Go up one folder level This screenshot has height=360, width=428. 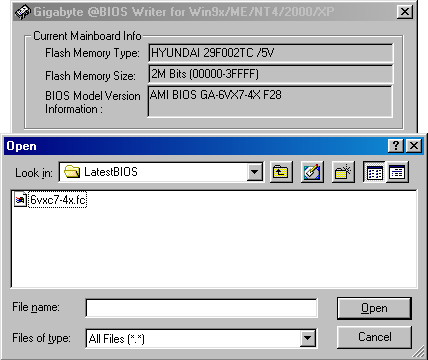click(281, 172)
